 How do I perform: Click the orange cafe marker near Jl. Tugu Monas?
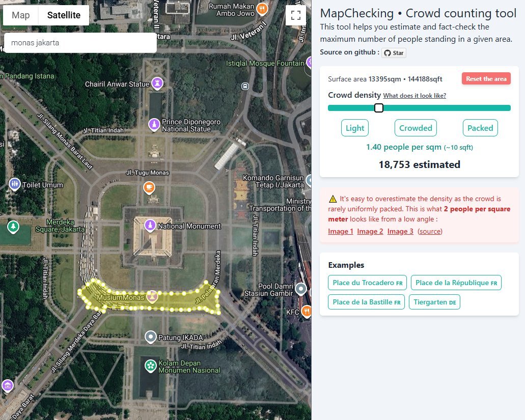pos(149,187)
